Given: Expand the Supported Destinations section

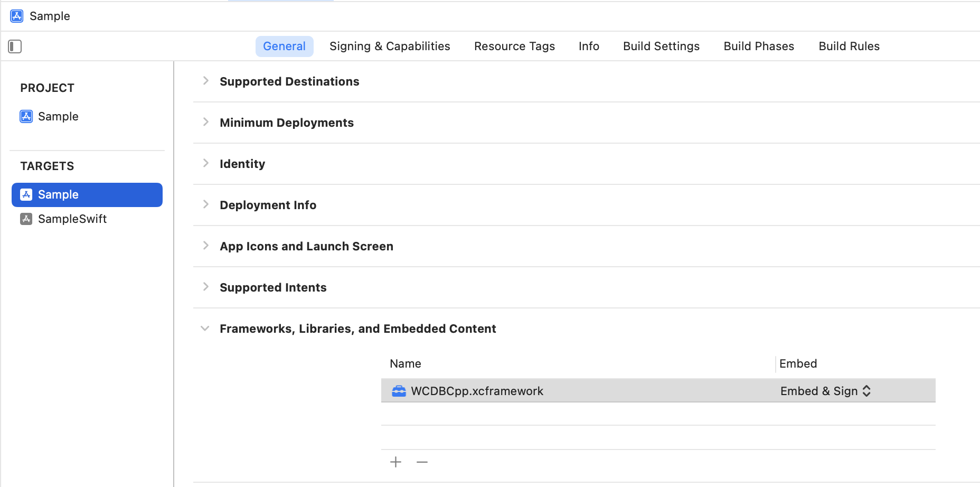Looking at the screenshot, I should click(x=206, y=81).
